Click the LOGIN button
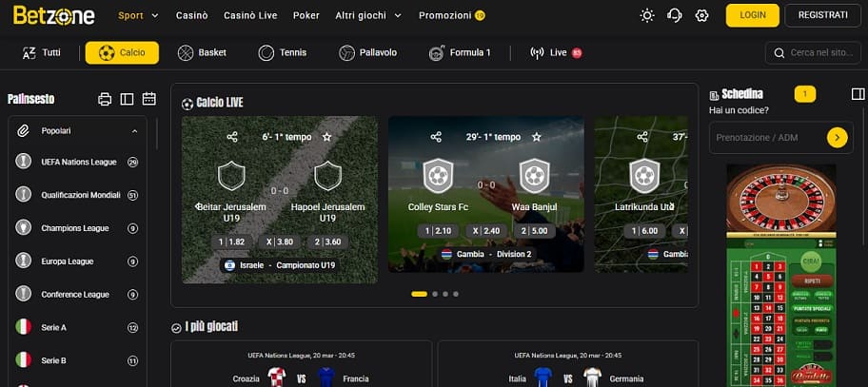Screen dimensions: 868x387 tap(752, 15)
